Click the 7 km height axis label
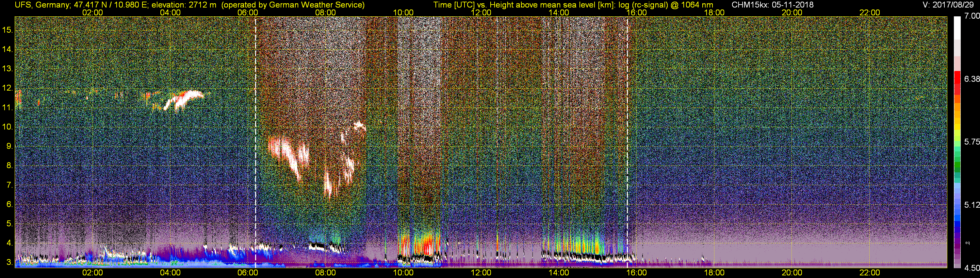 coord(9,185)
